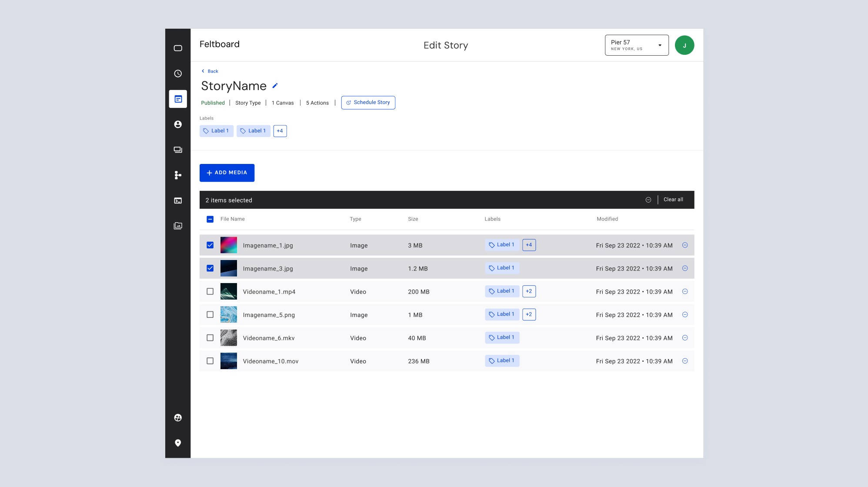The height and width of the screenshot is (487, 868).
Task: Go back using the Back link
Action: [210, 71]
